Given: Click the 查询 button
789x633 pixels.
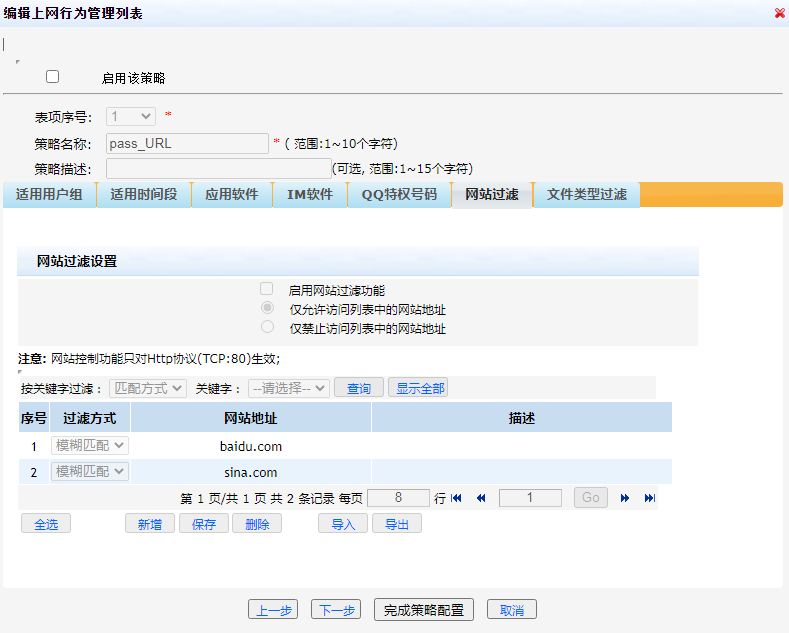Looking at the screenshot, I should 359,388.
